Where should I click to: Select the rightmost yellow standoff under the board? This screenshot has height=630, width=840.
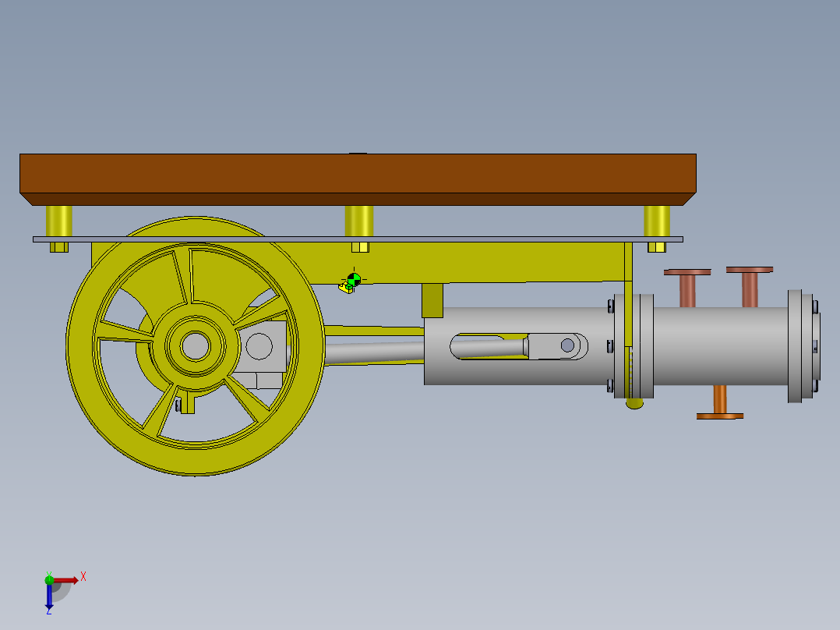[x=657, y=221]
